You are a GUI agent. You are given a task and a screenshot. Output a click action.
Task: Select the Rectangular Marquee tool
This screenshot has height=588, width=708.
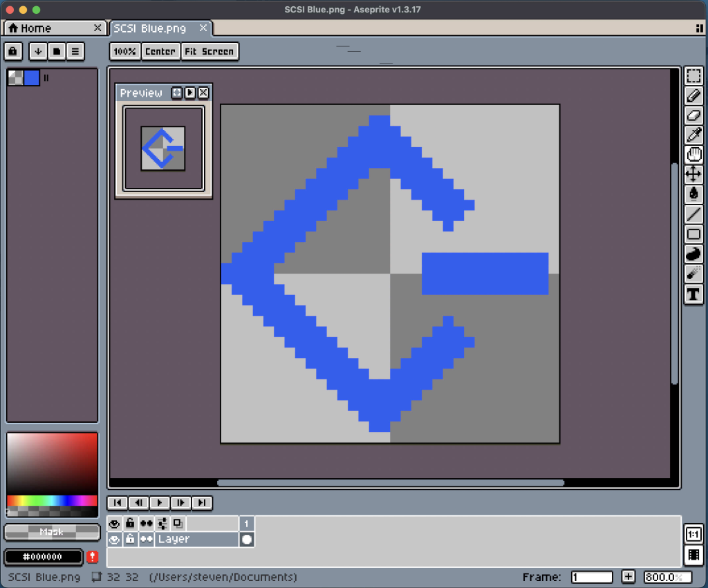click(x=693, y=76)
